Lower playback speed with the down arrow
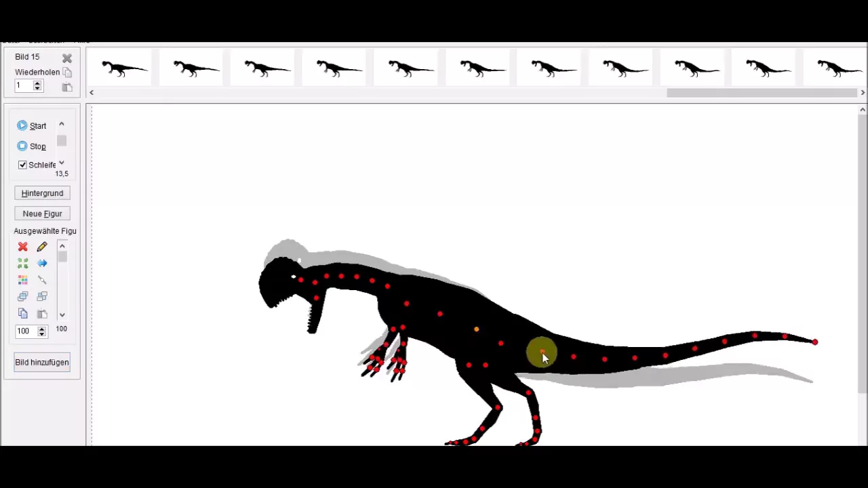The height and width of the screenshot is (488, 868). (62, 163)
